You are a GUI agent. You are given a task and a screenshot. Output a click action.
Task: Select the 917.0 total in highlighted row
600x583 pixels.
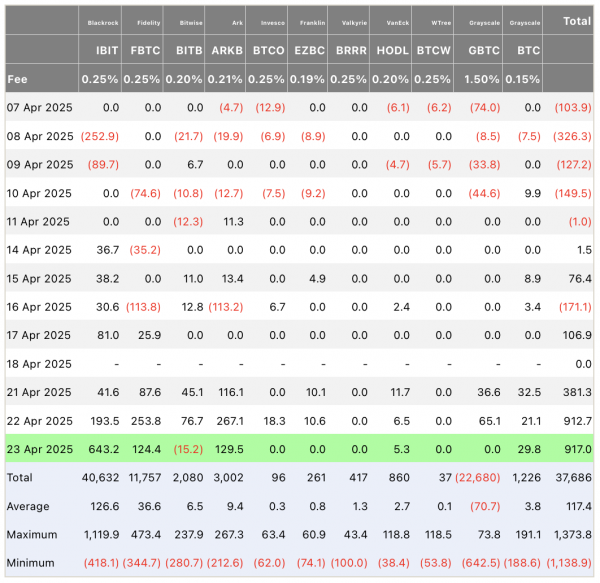pos(576,451)
